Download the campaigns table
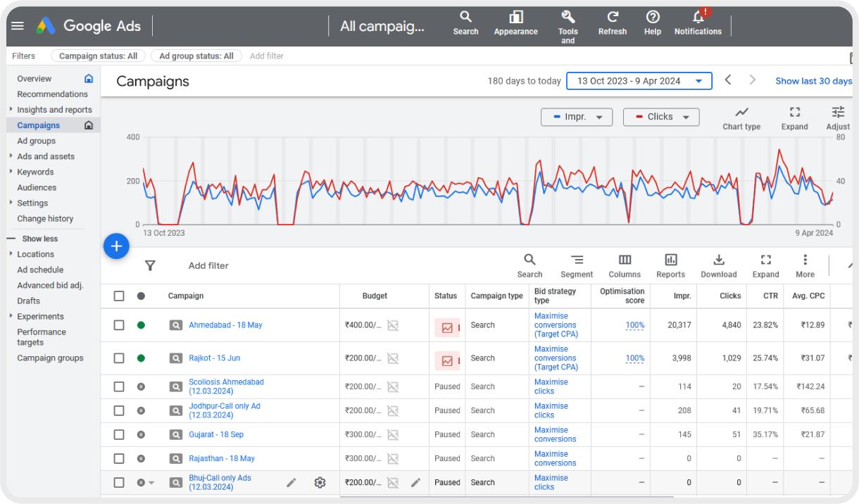This screenshot has height=504, width=859. click(x=719, y=266)
